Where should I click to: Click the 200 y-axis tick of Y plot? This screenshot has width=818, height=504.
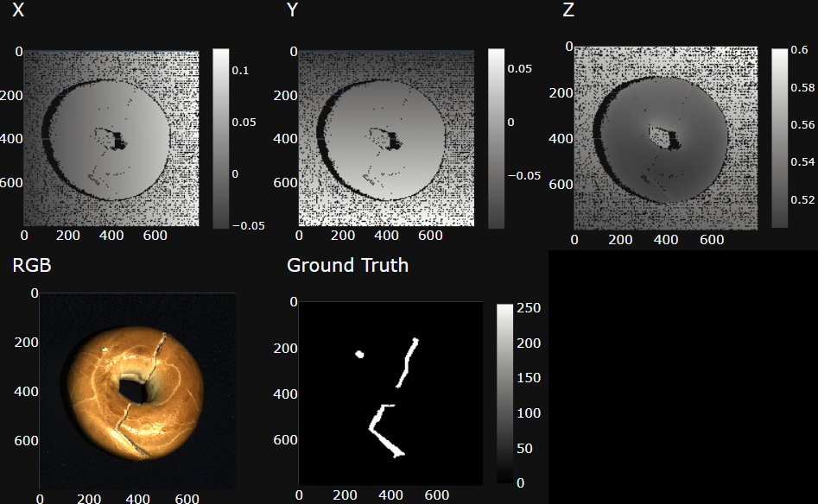tap(285, 96)
